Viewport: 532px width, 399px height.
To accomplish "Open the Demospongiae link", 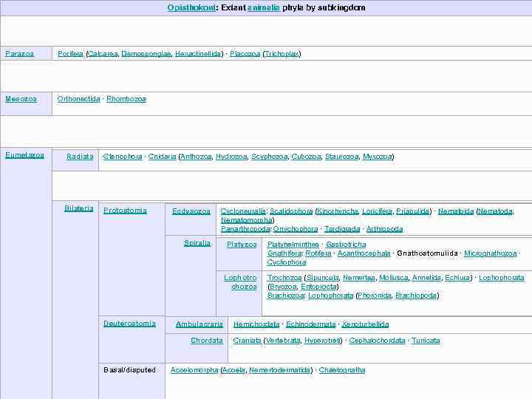I will click(x=146, y=54).
